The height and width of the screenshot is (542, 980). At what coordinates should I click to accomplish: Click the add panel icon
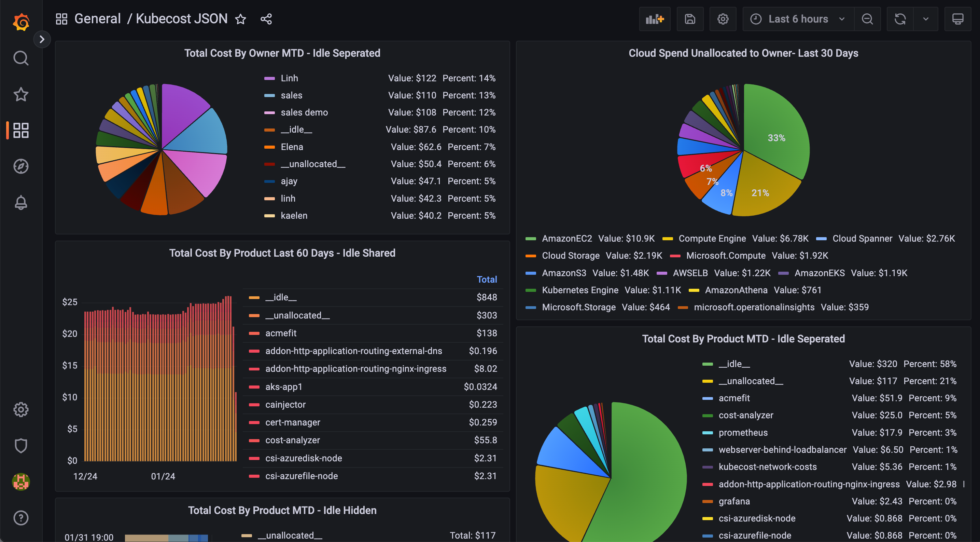[655, 19]
